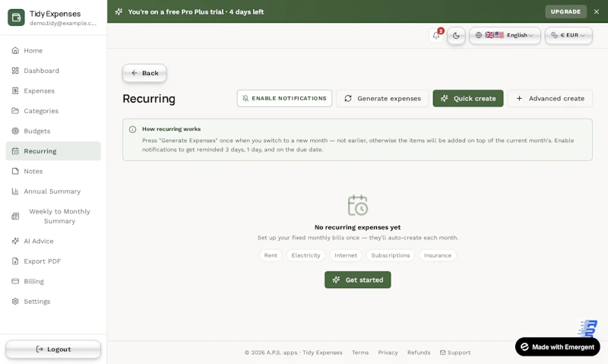Click the 'No recurring expenses yet' heading
This screenshot has height=364, width=608.
pyautogui.click(x=357, y=227)
